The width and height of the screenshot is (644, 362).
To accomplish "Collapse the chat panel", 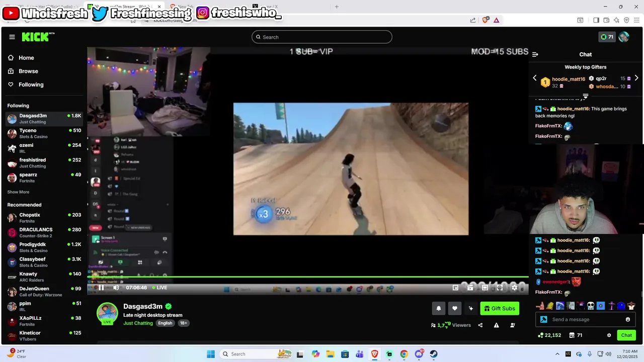I will pos(535,54).
